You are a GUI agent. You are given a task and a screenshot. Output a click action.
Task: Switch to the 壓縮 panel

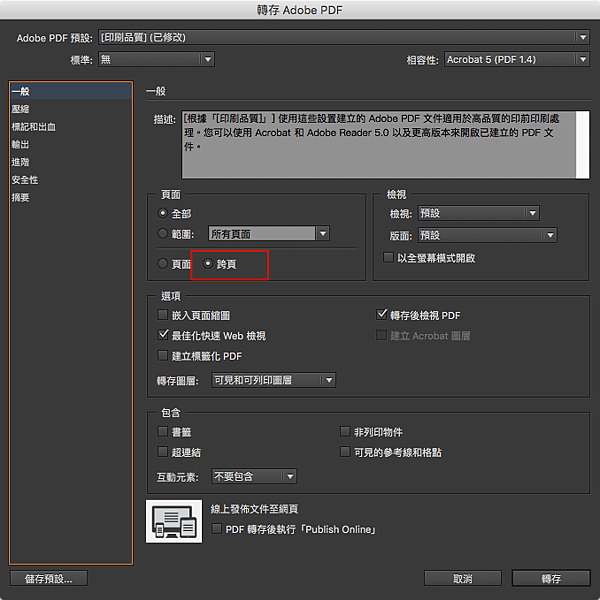pyautogui.click(x=71, y=109)
